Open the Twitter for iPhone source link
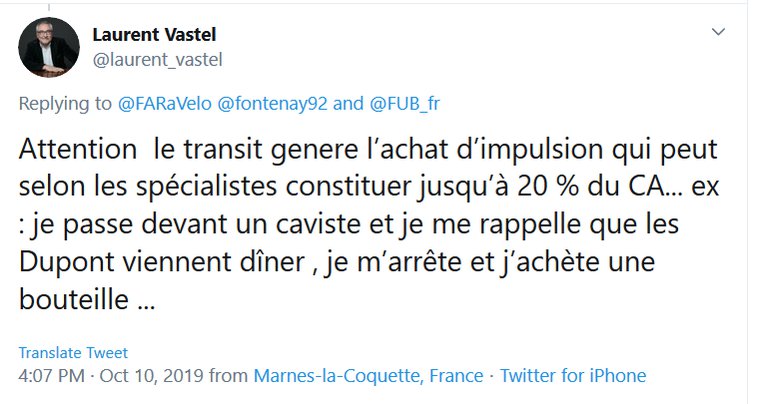768x404 pixels. pyautogui.click(x=573, y=376)
